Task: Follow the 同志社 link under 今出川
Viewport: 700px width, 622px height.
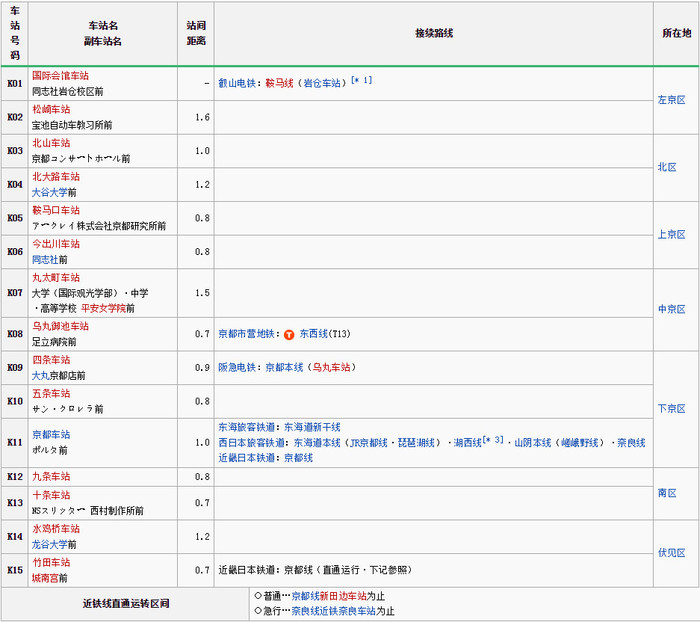Action: coord(45,259)
